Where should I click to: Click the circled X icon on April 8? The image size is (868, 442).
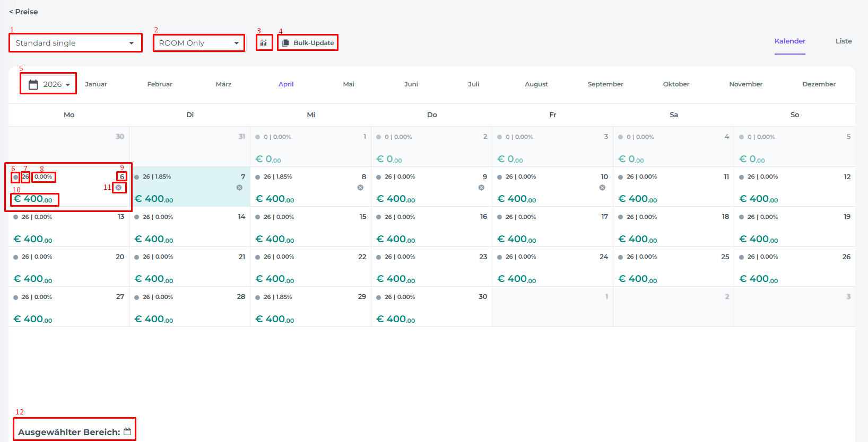click(x=360, y=188)
